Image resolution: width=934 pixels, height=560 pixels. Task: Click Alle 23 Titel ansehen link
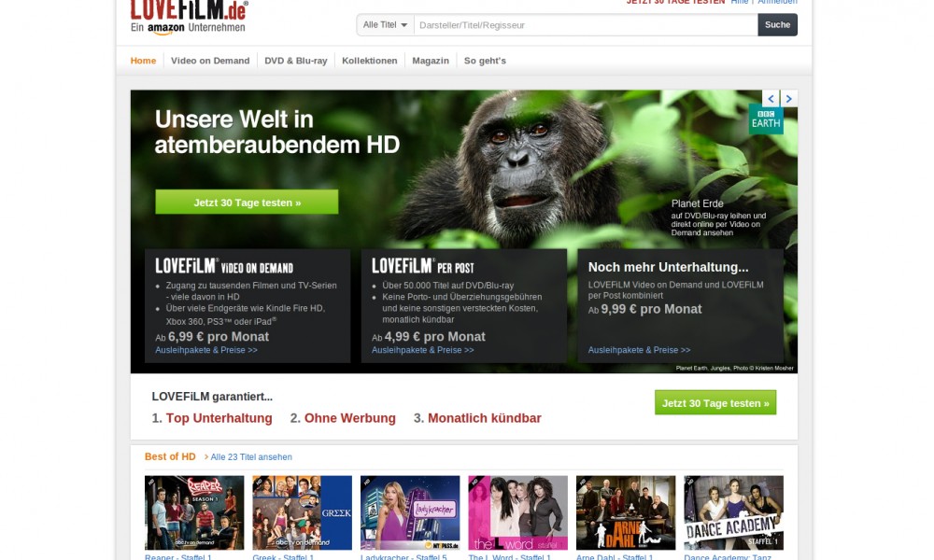(250, 457)
